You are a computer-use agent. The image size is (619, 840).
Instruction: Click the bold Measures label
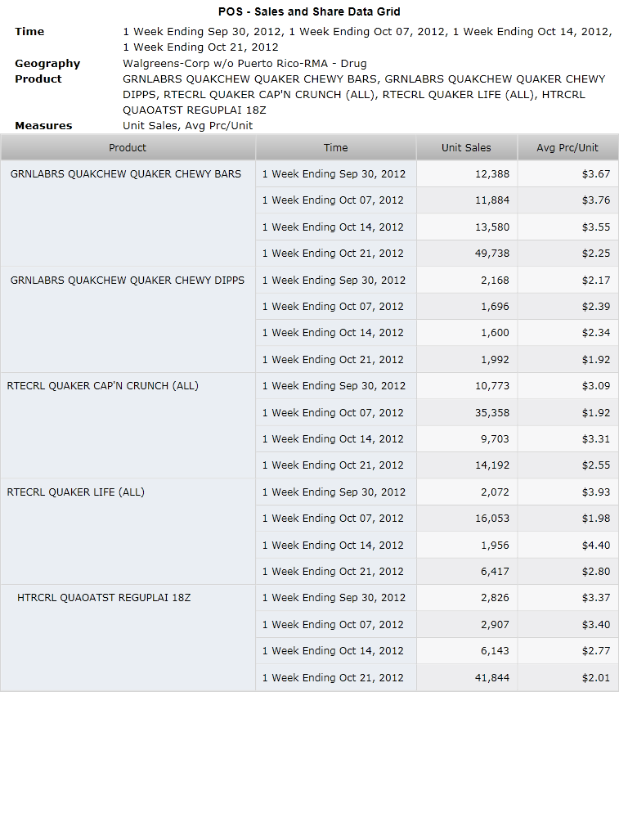[x=43, y=125]
